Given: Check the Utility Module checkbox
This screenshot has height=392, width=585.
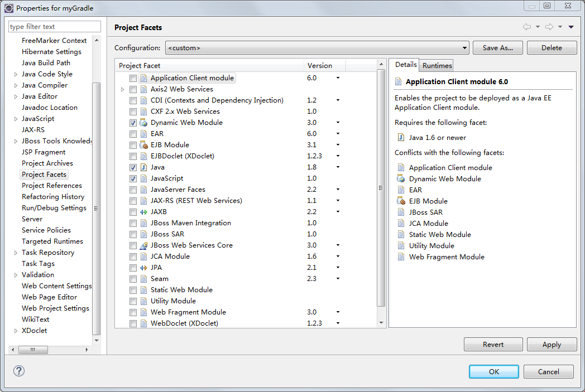Looking at the screenshot, I should coord(133,302).
